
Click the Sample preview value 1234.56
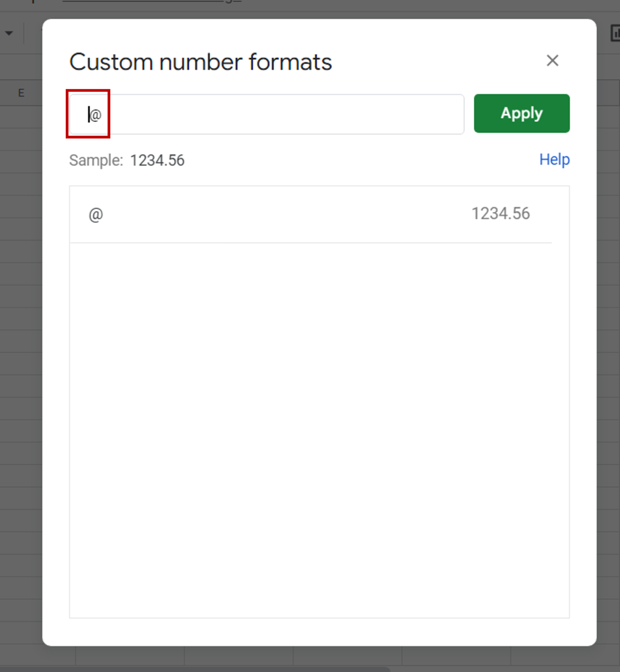(157, 160)
